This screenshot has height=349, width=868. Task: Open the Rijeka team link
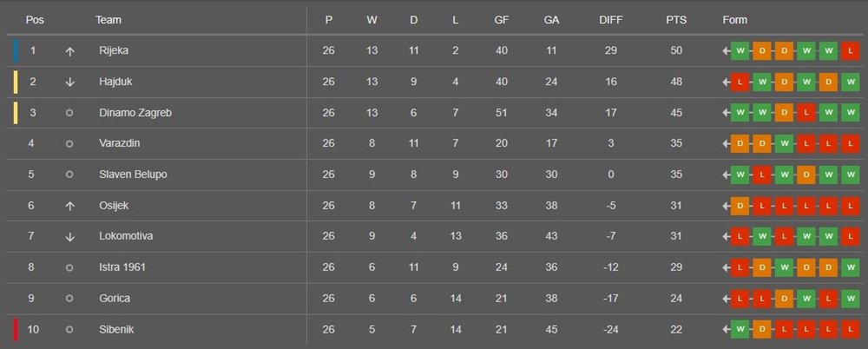(114, 51)
